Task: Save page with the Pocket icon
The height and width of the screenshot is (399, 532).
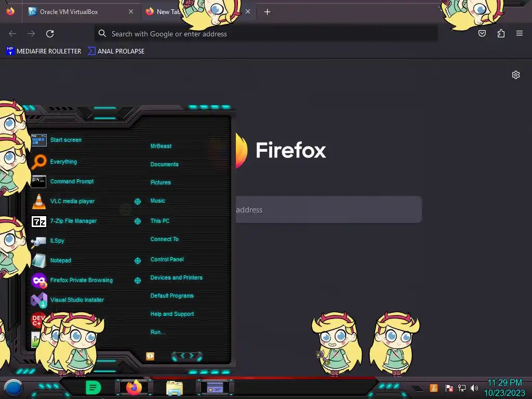Action: click(x=482, y=33)
